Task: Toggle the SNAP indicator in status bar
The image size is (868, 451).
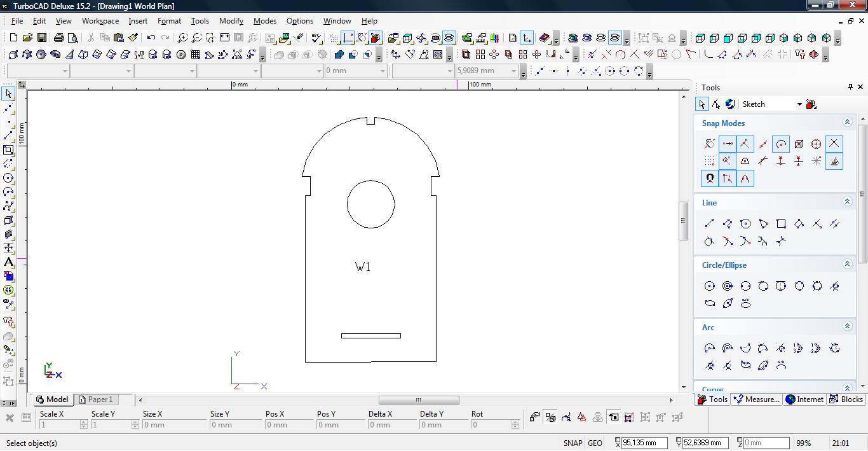Action: [572, 443]
